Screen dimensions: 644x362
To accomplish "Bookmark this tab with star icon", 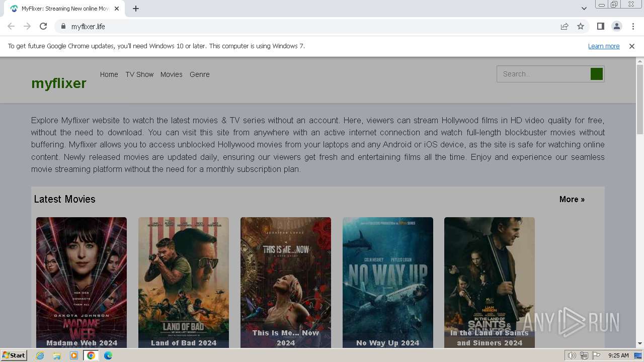I will click(x=581, y=26).
